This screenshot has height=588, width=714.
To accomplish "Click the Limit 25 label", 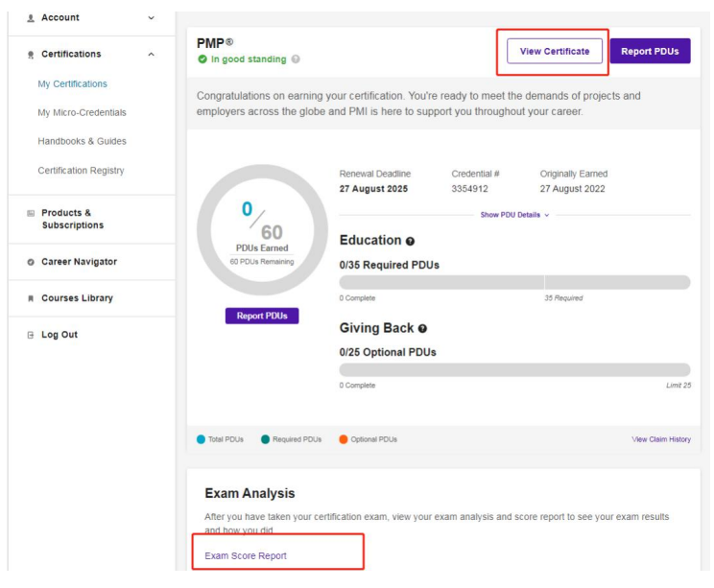I will [x=678, y=385].
